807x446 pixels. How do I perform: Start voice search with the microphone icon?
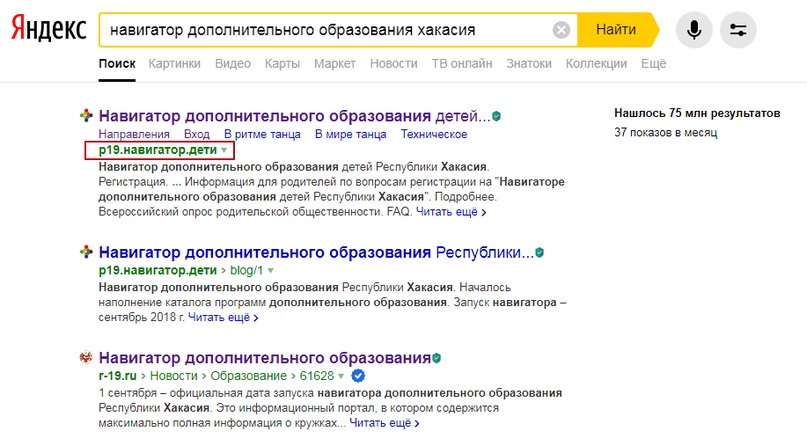(x=694, y=30)
